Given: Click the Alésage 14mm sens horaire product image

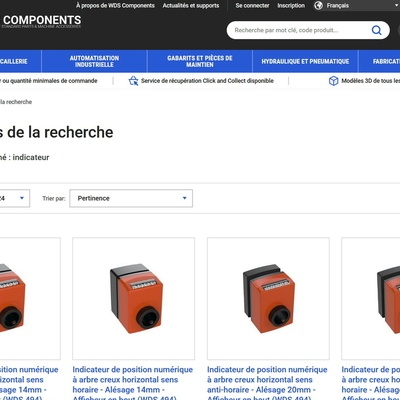Looking at the screenshot, I should pyautogui.click(x=134, y=299).
